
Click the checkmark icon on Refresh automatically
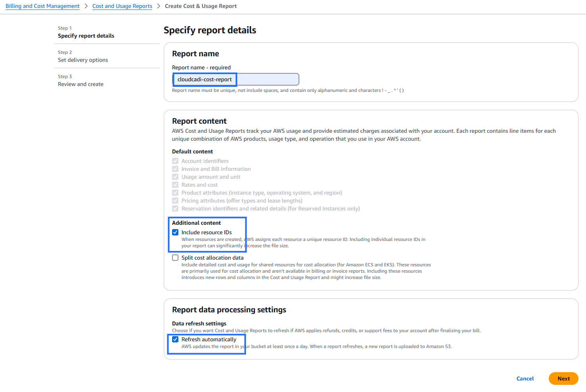[x=175, y=339]
